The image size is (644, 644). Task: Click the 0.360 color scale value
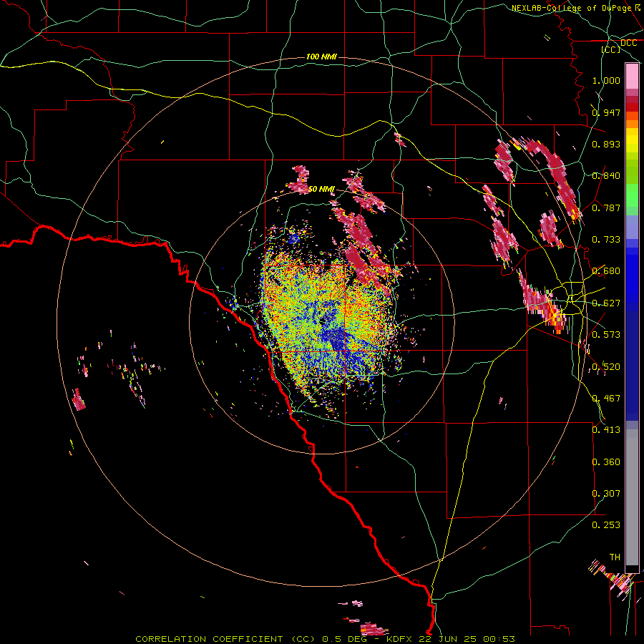[606, 462]
